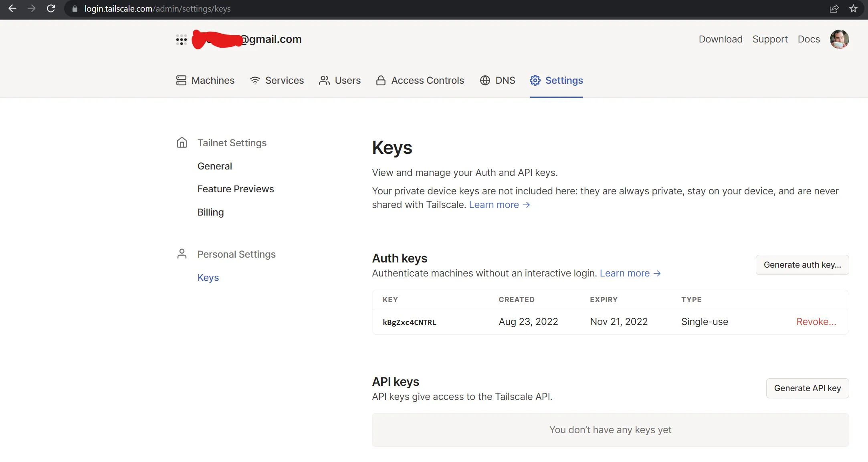Open Learn more about auth keys

pos(630,273)
